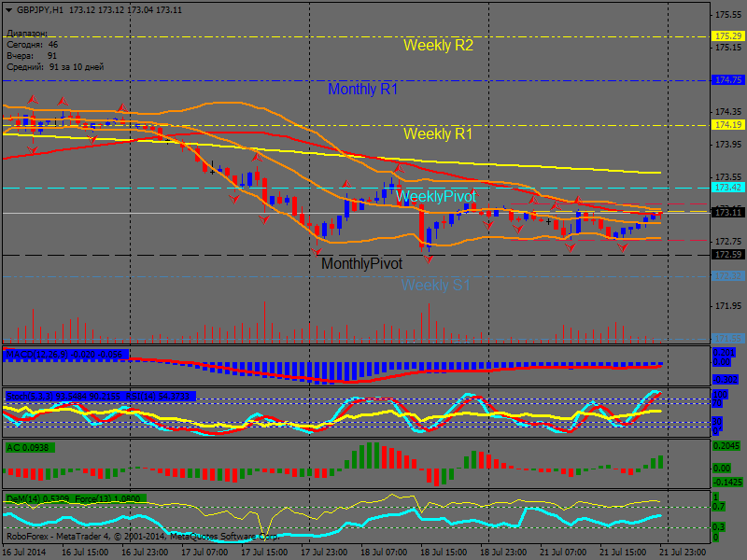Select the Monthly R1 level label
Viewport: 747px width, 560px height.
coord(362,90)
